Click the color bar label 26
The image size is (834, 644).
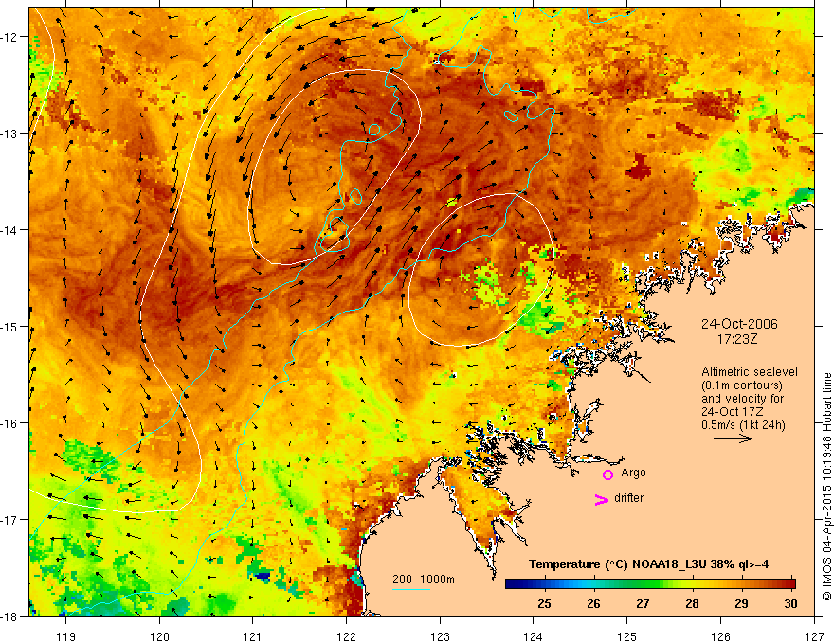click(x=593, y=603)
